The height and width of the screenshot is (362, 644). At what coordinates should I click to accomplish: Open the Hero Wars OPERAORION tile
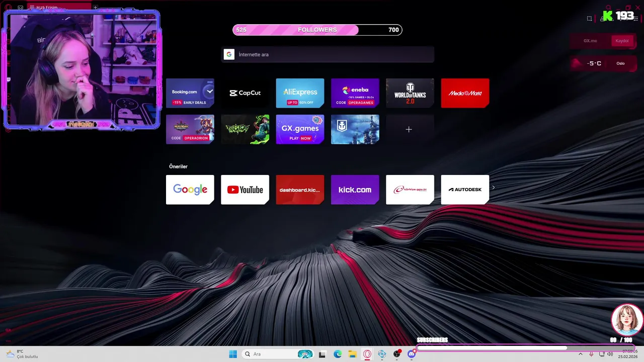coord(190,129)
